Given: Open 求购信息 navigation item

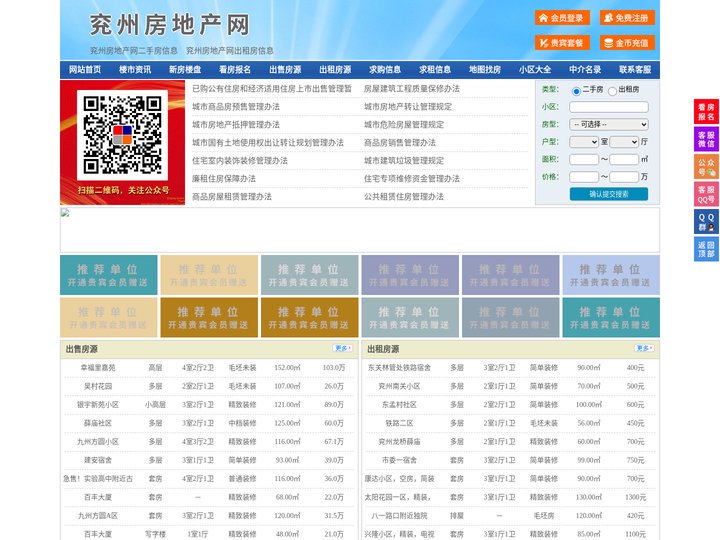Looking at the screenshot, I should 385,70.
